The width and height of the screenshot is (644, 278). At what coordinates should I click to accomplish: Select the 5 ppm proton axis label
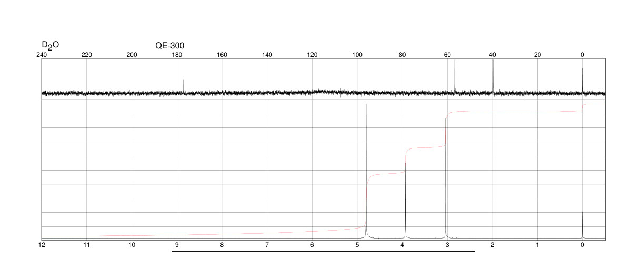357,245
